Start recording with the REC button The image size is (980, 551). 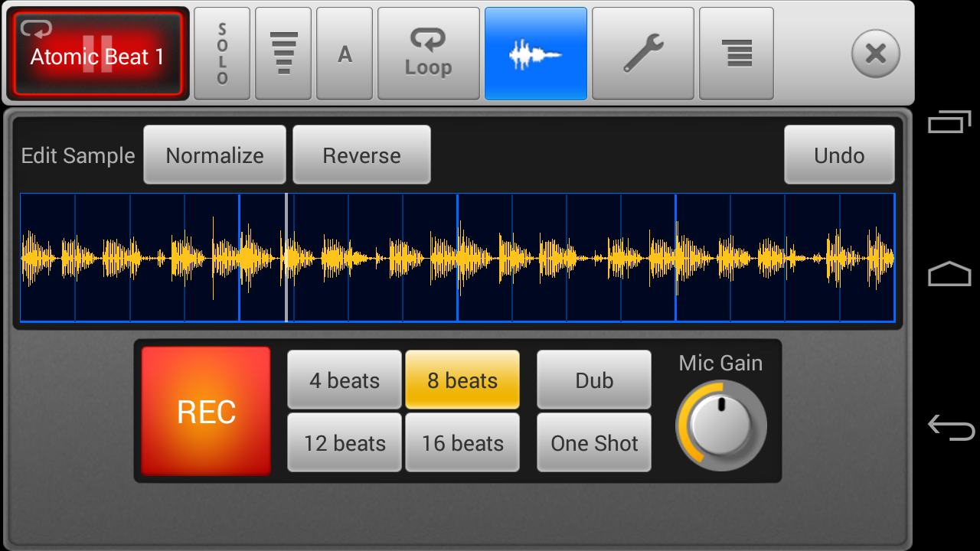pos(206,412)
